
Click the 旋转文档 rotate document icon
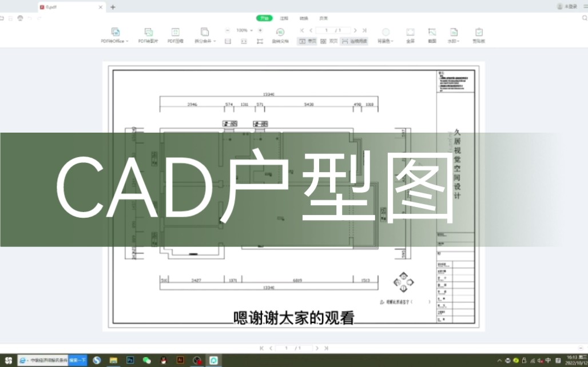280,35
